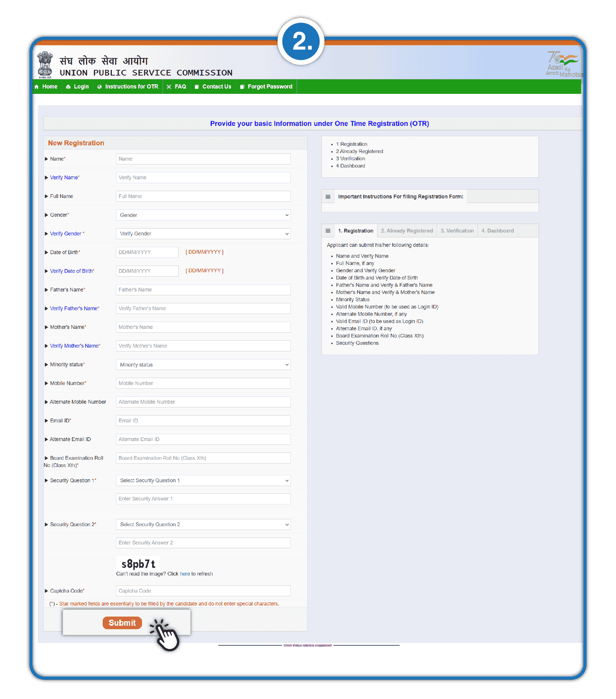Viewport: 616px width, 699px height.
Task: Click the '1 Registration' list item
Action: point(352,144)
